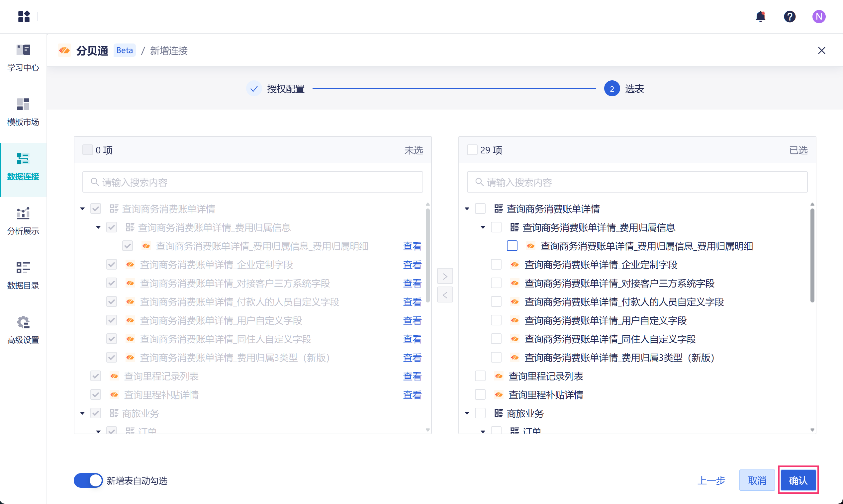Screen dimensions: 843x504
Task: Open the notifications bell
Action: pos(760,16)
